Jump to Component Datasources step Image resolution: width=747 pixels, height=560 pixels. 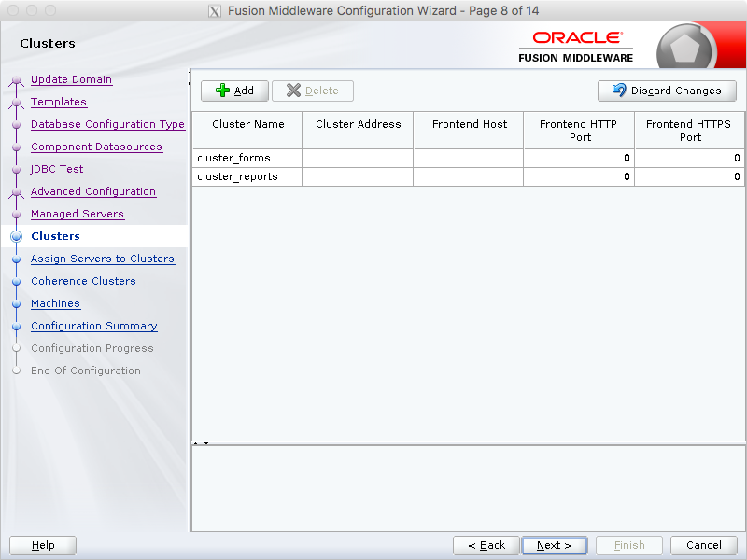click(97, 147)
